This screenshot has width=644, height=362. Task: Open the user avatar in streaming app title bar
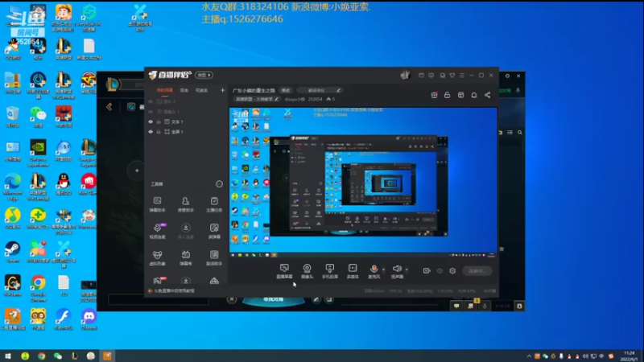point(405,75)
